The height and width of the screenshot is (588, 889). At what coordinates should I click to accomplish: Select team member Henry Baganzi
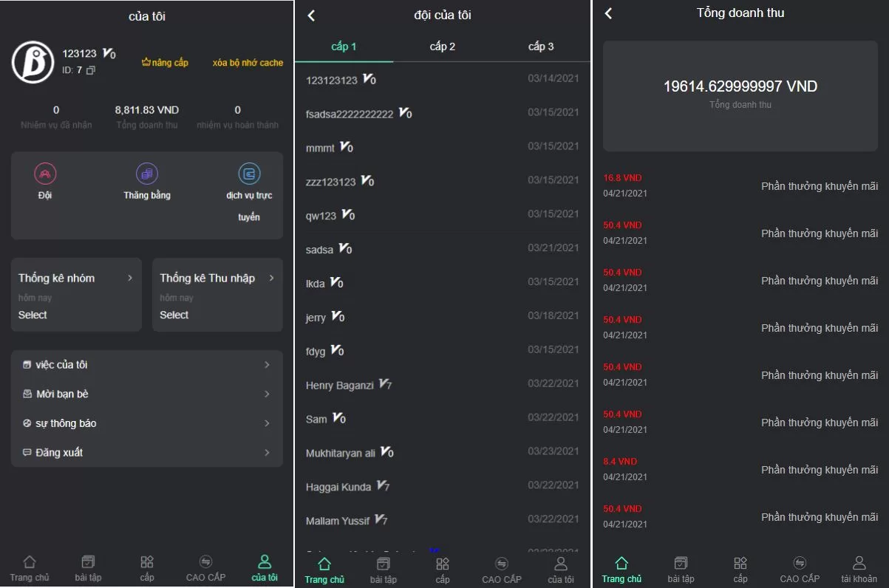(340, 386)
